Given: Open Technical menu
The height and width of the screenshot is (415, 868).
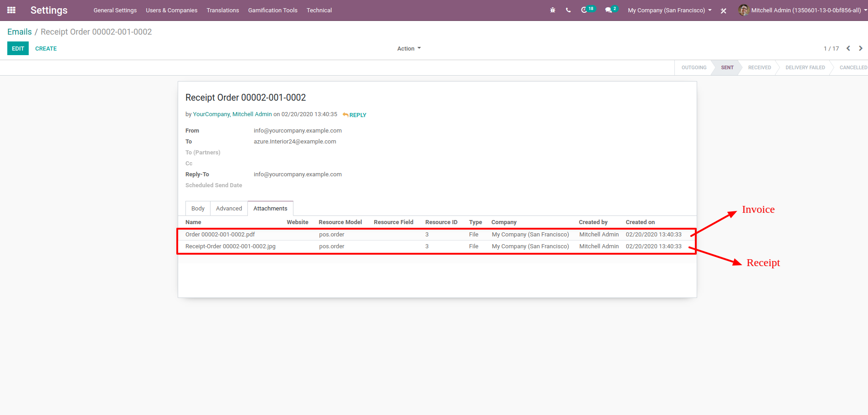Looking at the screenshot, I should [x=319, y=10].
